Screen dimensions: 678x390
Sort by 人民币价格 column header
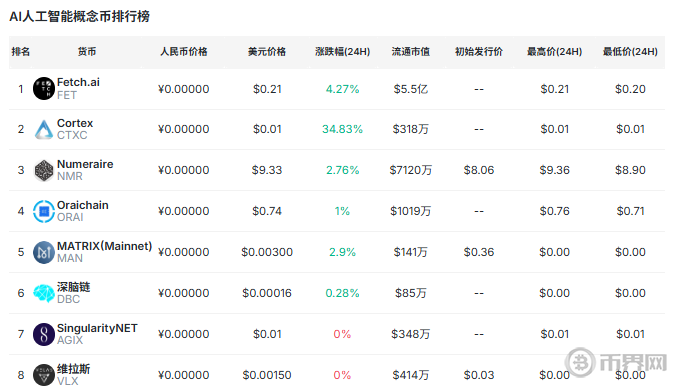pos(184,52)
